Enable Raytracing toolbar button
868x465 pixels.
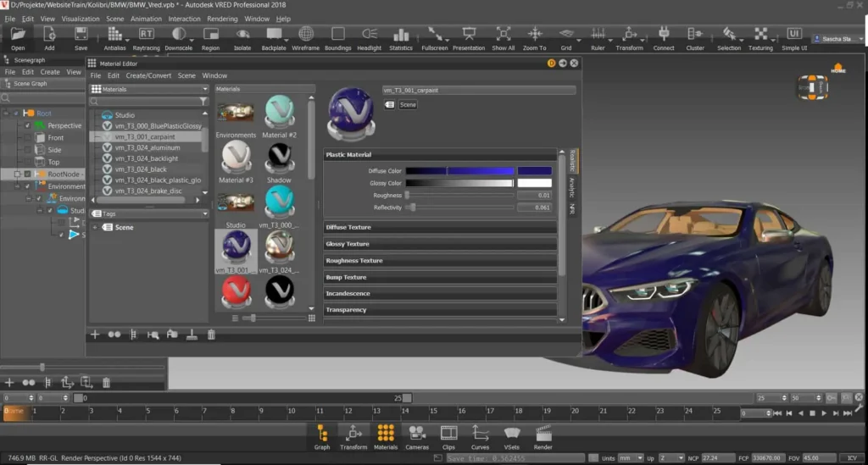click(146, 34)
